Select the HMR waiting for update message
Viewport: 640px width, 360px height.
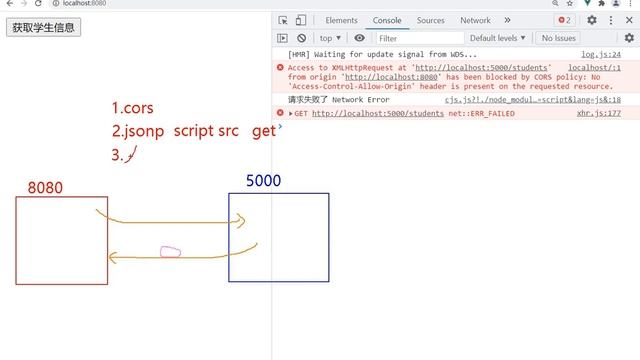[382, 54]
